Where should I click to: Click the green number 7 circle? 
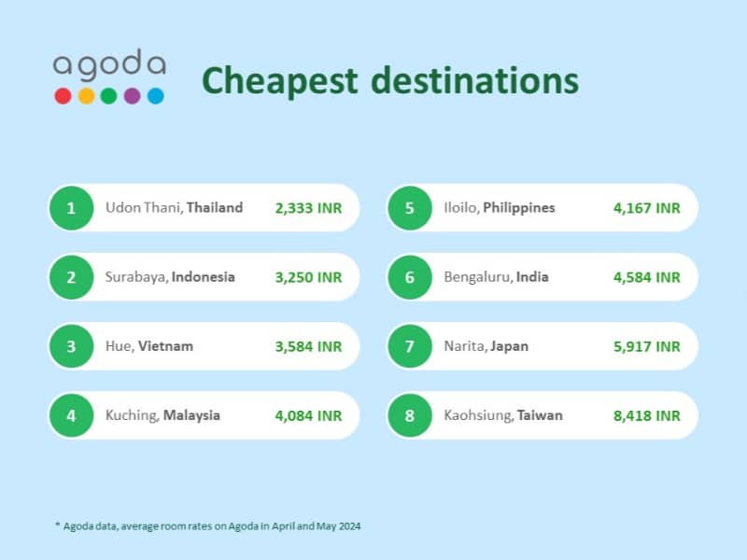click(410, 346)
